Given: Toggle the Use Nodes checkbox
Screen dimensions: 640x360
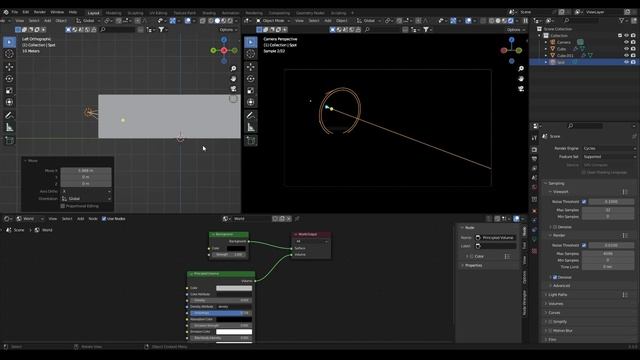Looking at the screenshot, I should 104,219.
